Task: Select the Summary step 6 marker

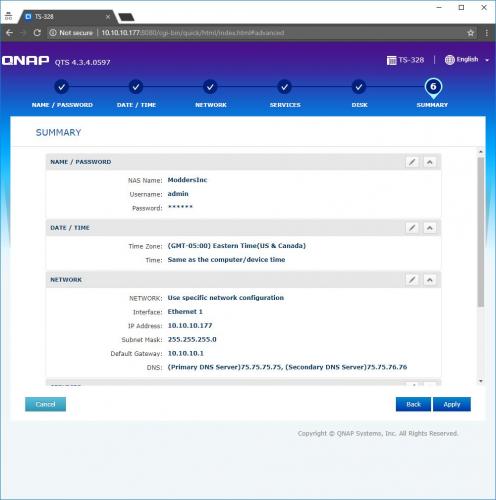Action: click(x=433, y=87)
